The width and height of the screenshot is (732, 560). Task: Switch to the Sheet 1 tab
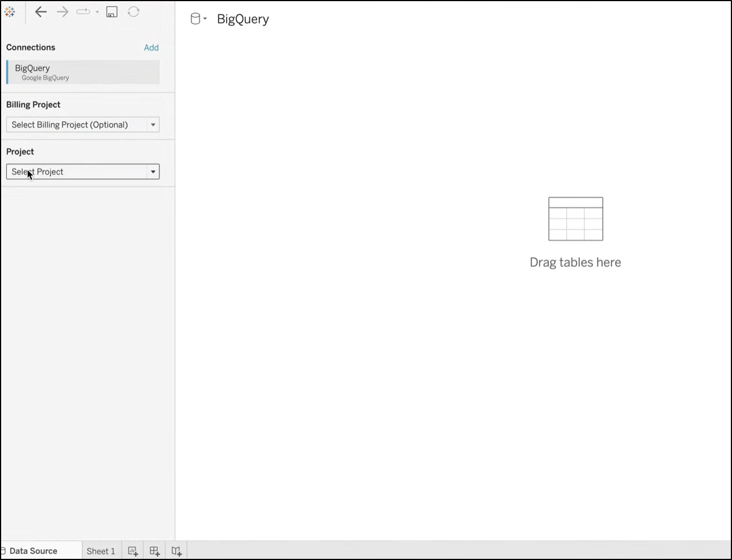101,551
